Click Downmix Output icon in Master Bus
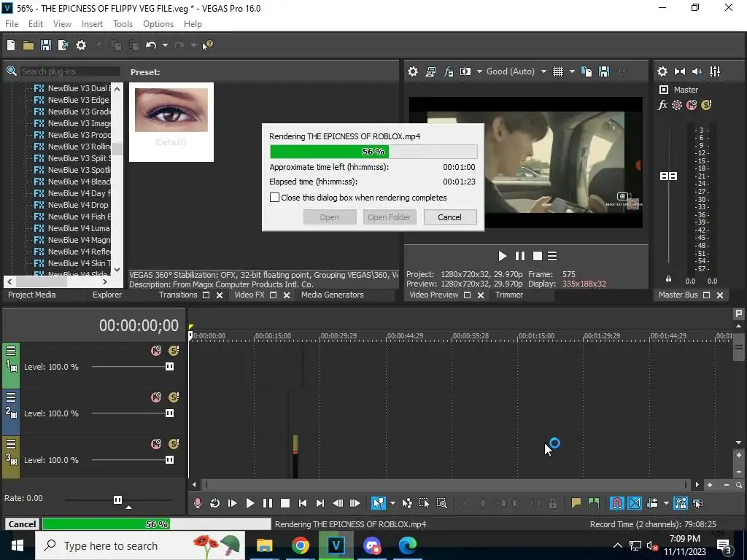 coord(680,71)
